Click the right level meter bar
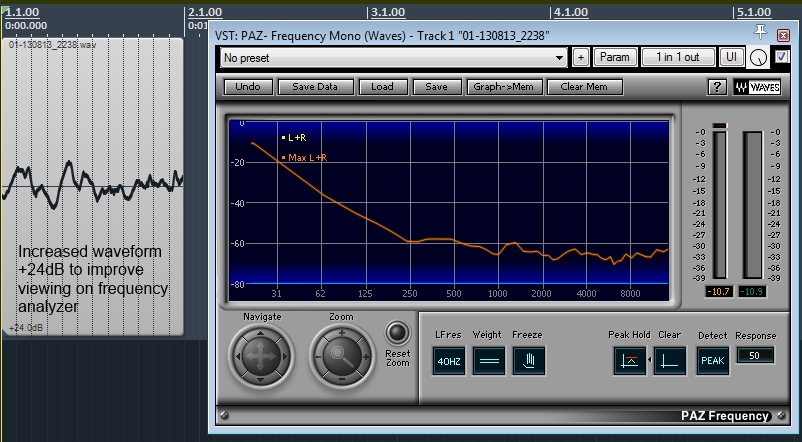The image size is (802, 442). [753, 205]
